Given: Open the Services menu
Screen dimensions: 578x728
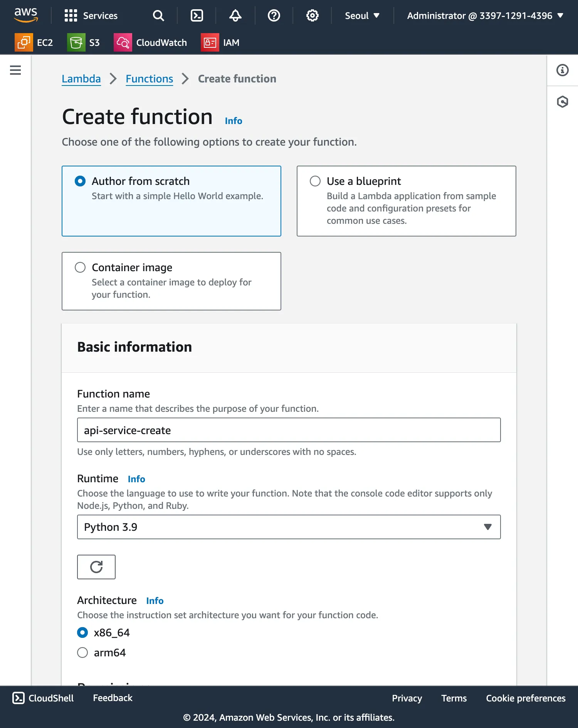Looking at the screenshot, I should click(x=91, y=16).
